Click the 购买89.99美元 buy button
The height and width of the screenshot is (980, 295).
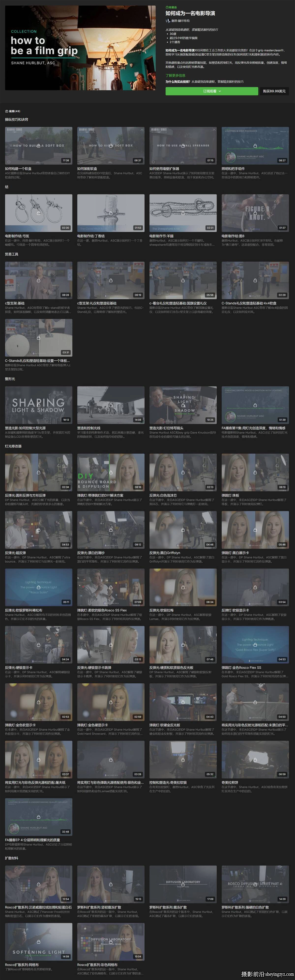(274, 91)
